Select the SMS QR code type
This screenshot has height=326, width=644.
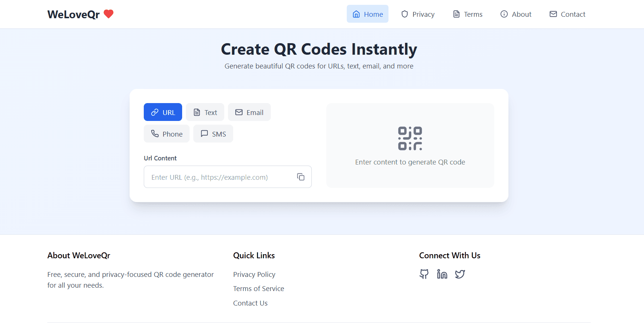(x=213, y=134)
